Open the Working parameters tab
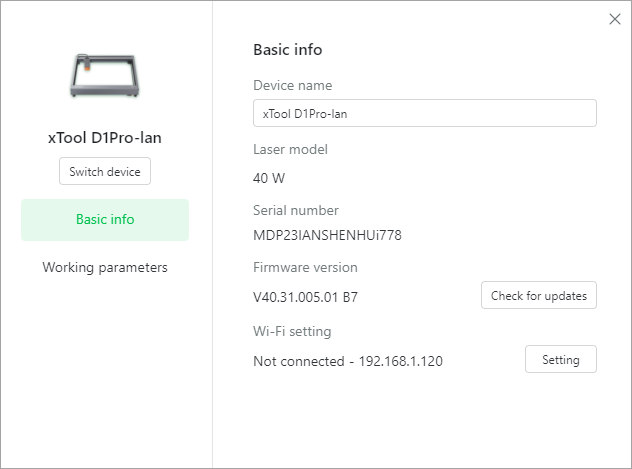The height and width of the screenshot is (469, 632). (x=105, y=268)
